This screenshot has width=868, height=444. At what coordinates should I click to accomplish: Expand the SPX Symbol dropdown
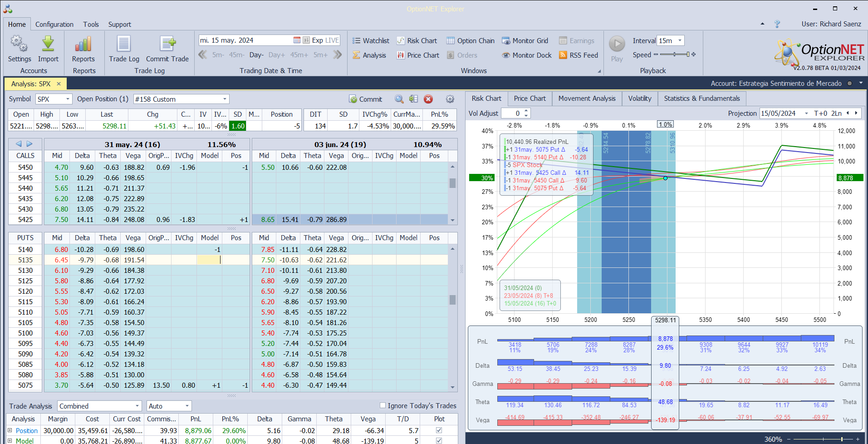tap(68, 99)
